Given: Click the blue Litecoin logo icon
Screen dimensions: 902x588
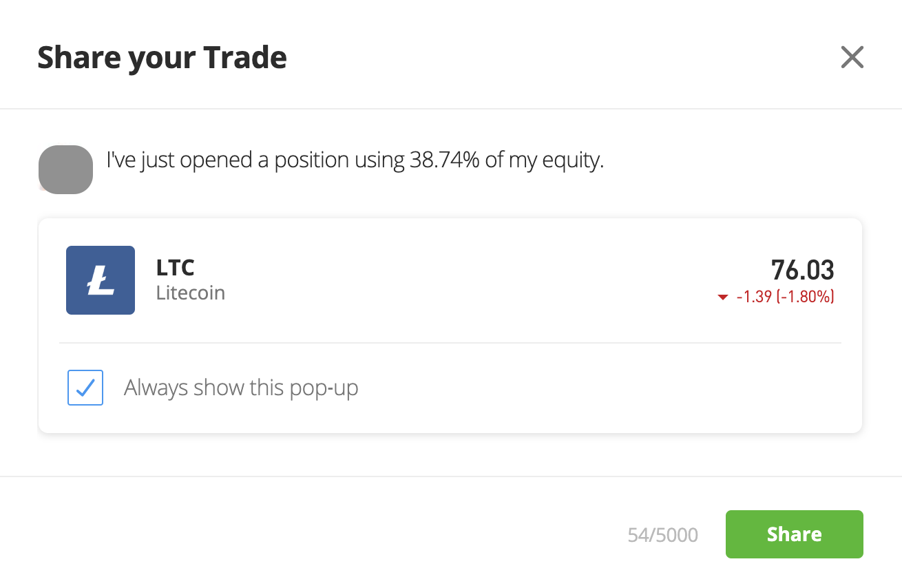Looking at the screenshot, I should click(101, 280).
